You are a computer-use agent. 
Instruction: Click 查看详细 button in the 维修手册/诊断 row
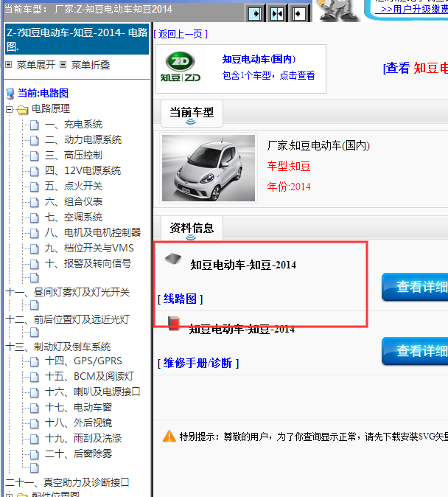[x=415, y=351]
